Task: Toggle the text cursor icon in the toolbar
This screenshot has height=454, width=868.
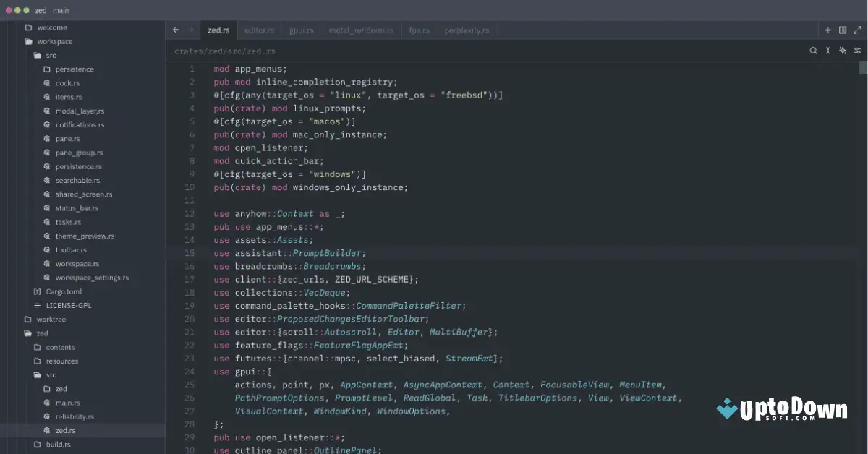Action: [827, 51]
